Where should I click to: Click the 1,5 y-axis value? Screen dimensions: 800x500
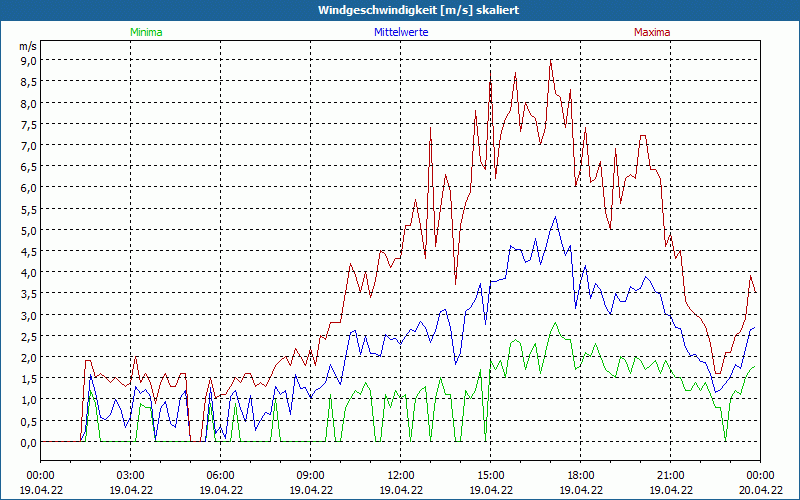tap(29, 379)
